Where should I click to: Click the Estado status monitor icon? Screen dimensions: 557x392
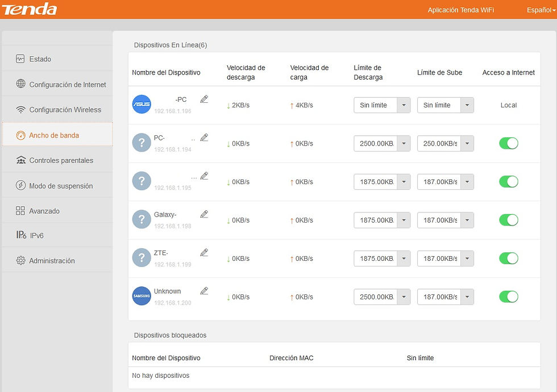[20, 59]
